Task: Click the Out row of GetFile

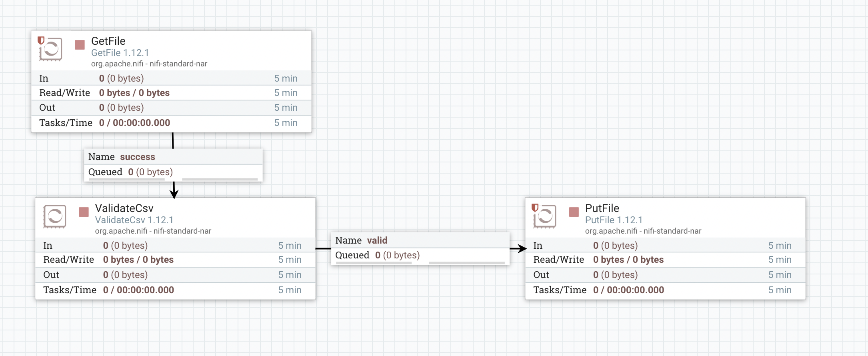Action: tap(171, 108)
